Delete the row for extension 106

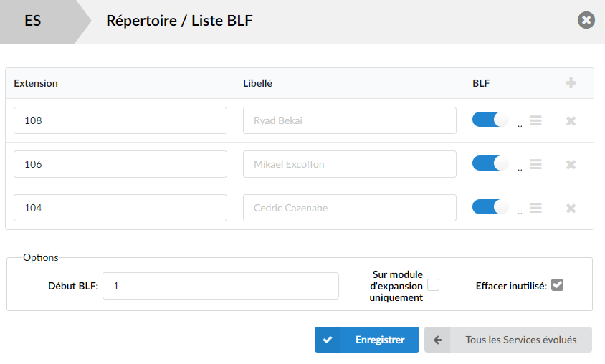[571, 165]
